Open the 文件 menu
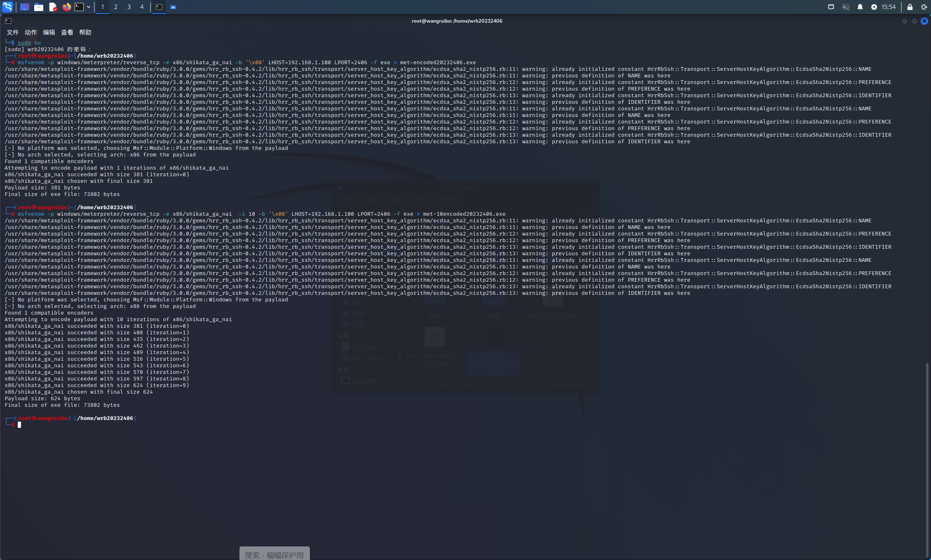 pos(13,33)
